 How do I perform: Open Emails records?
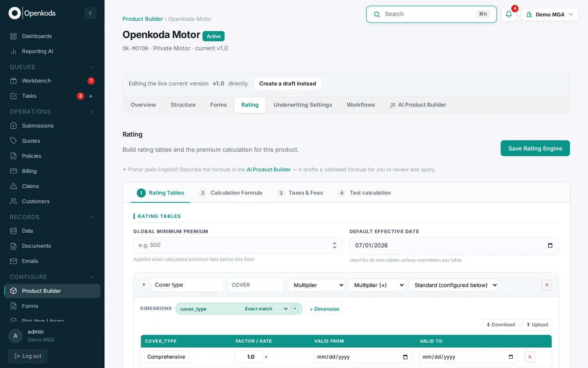point(52,261)
